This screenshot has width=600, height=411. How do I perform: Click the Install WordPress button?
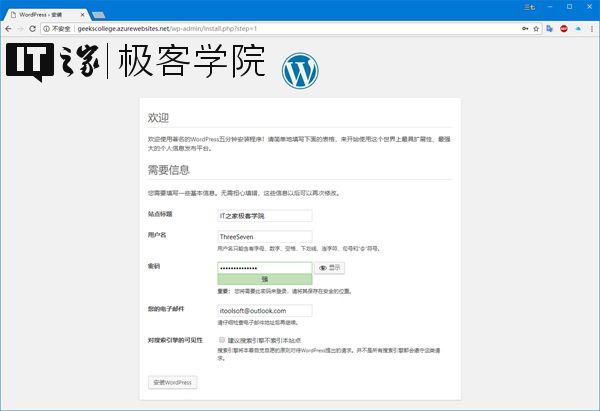pyautogui.click(x=173, y=382)
